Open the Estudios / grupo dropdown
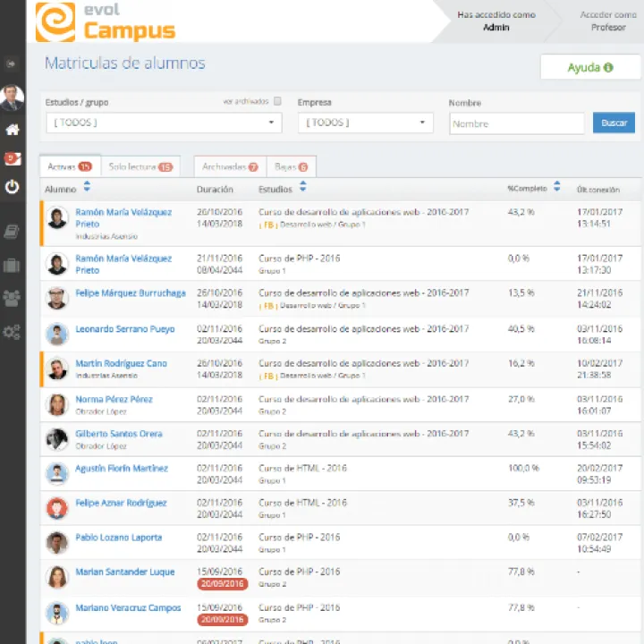Viewport: 644px width, 644px height. (x=164, y=123)
